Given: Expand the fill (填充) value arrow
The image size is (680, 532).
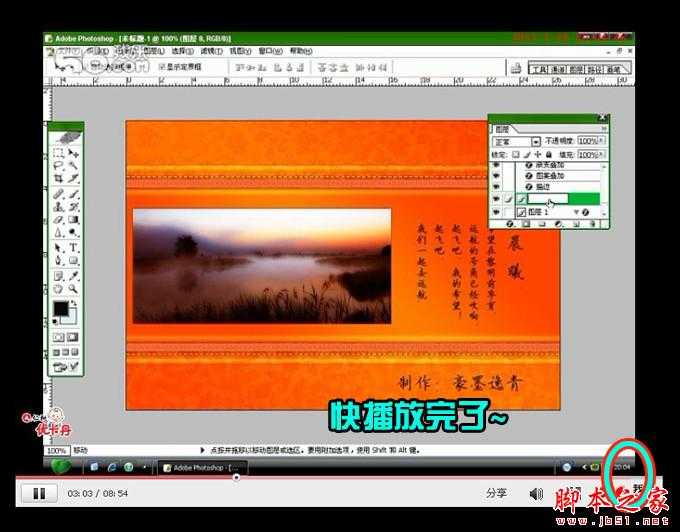Looking at the screenshot, I should point(603,155).
